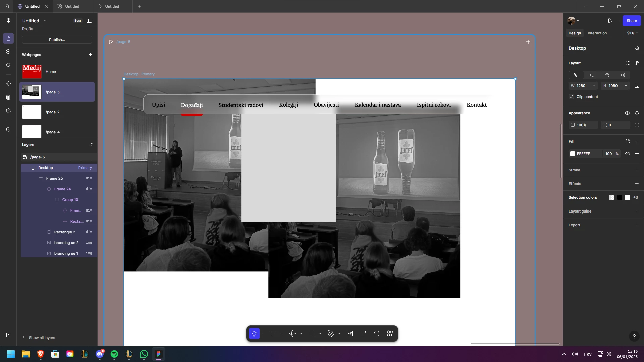Open the CMS panel in the left sidebar
644x362 pixels.
pos(8,97)
